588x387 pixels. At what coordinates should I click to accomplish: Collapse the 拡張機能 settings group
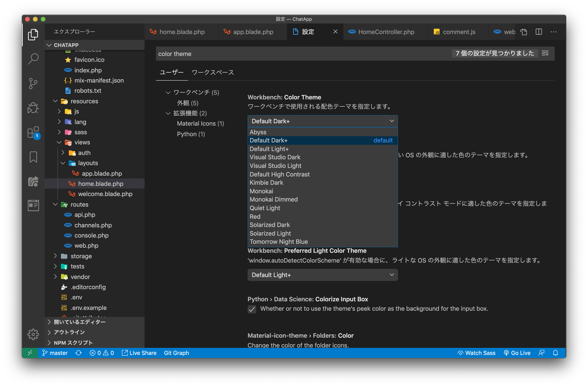(x=168, y=113)
